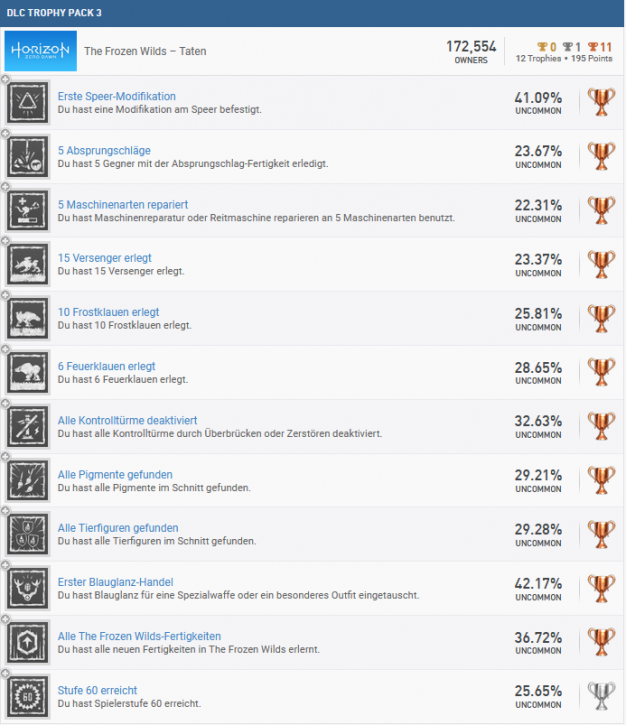Click the Erster Blauglanz-Handel trophy icon

coord(28,589)
